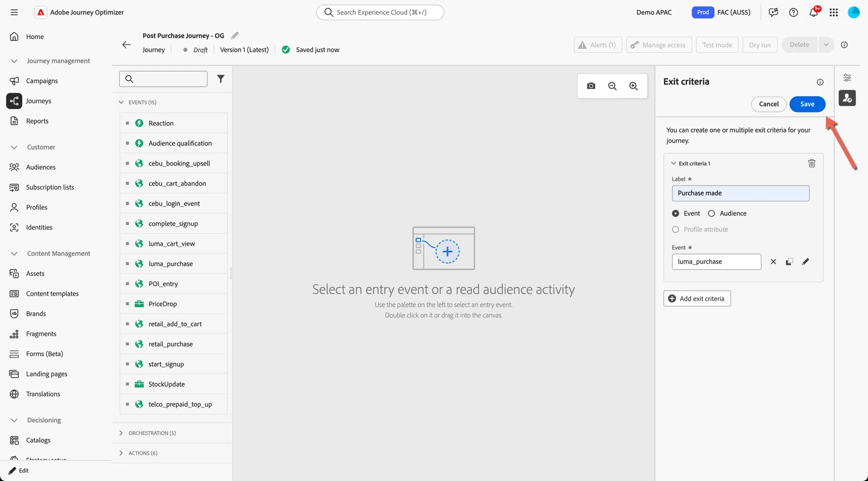Image resolution: width=868 pixels, height=481 pixels.
Task: Collapse the Content Management nav group
Action: pyautogui.click(x=14, y=254)
